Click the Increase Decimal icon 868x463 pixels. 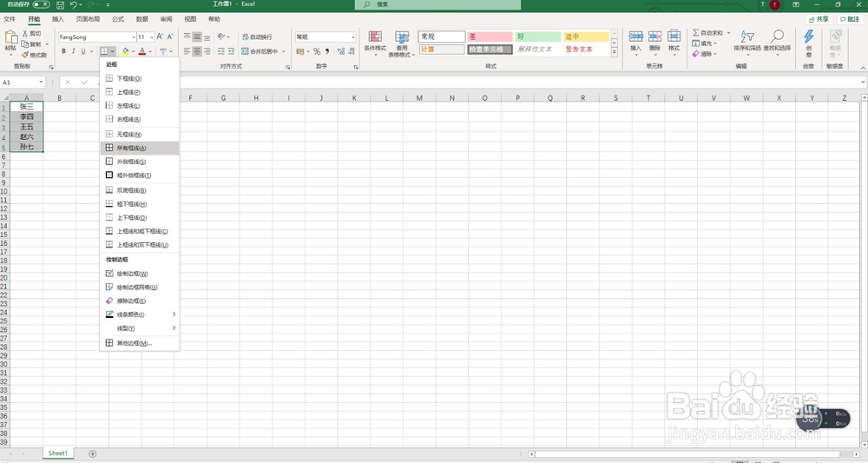coord(341,51)
